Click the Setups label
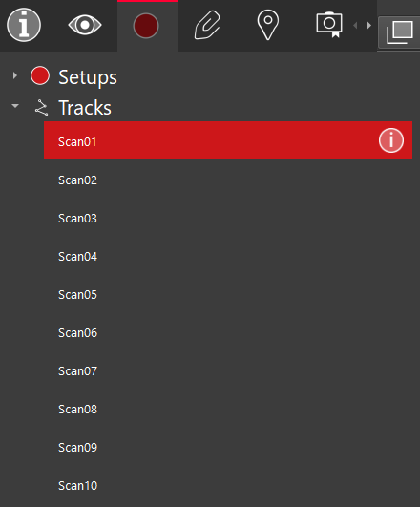 pyautogui.click(x=88, y=77)
